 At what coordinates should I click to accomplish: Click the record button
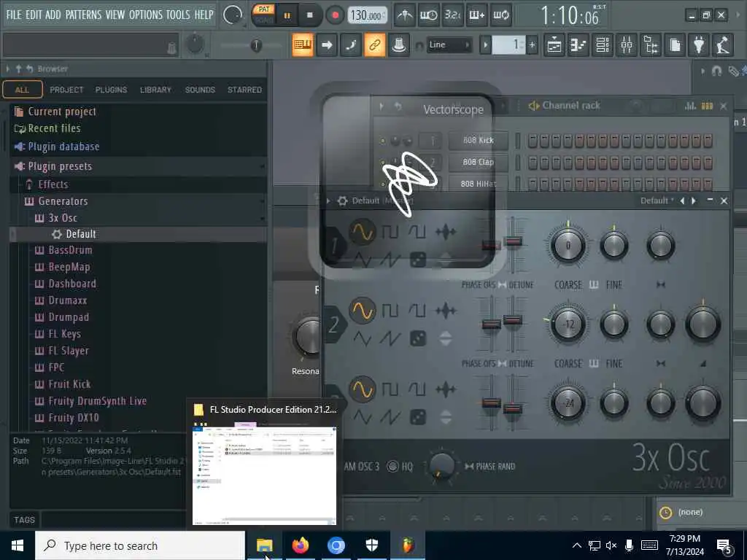(x=335, y=15)
